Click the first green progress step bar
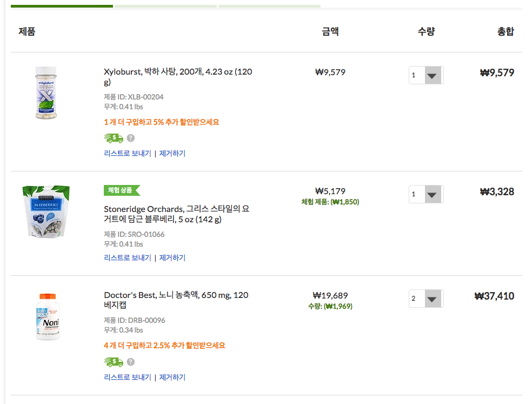 [x=62, y=6]
